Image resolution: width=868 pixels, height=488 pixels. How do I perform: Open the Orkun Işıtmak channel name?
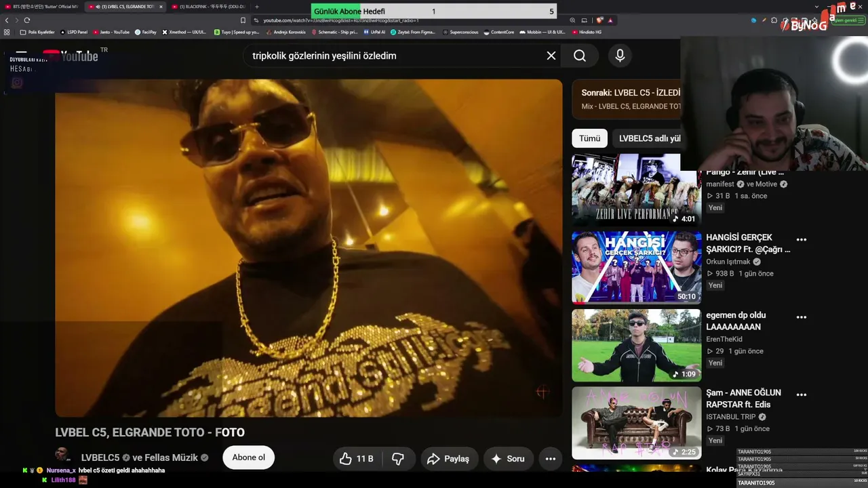[x=728, y=262]
